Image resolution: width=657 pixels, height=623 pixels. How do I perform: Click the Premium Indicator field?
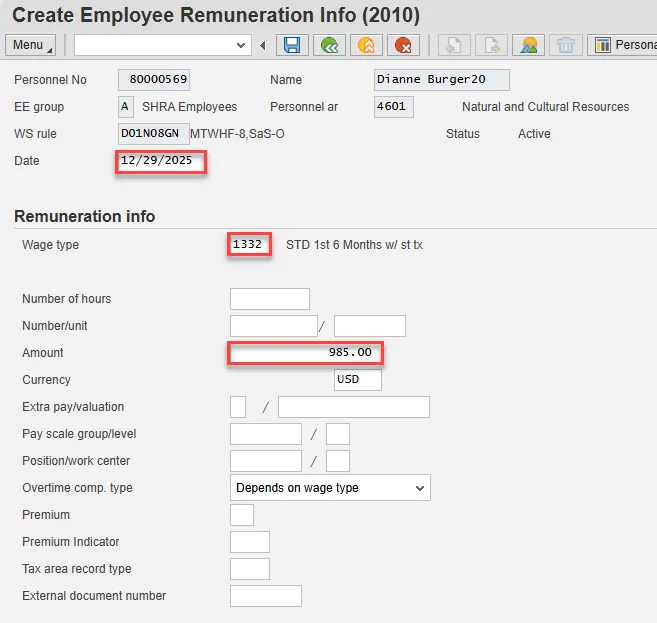[249, 542]
